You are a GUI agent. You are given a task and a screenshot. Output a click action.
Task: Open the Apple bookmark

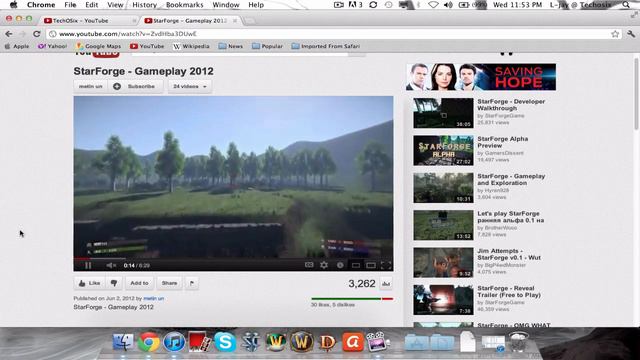coord(17,46)
